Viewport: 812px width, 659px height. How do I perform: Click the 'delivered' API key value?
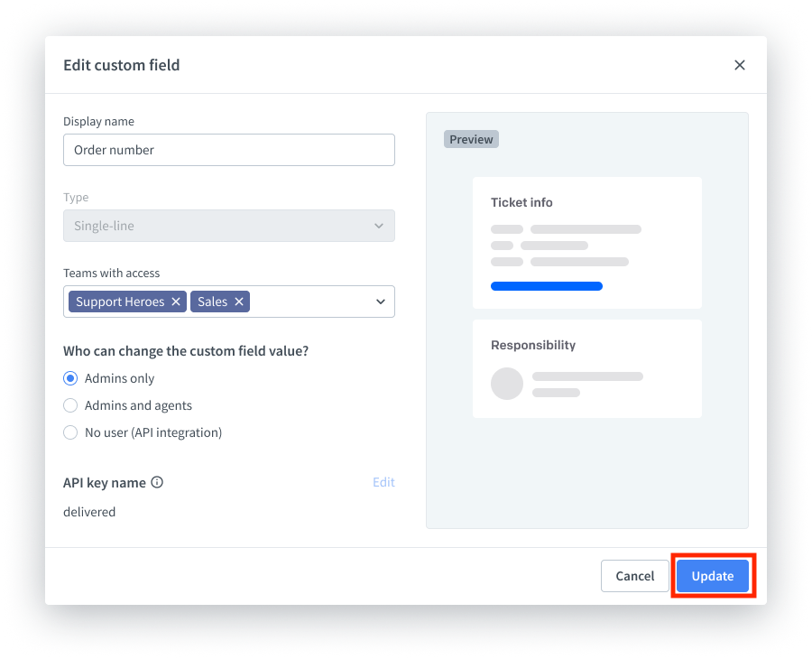pyautogui.click(x=89, y=512)
